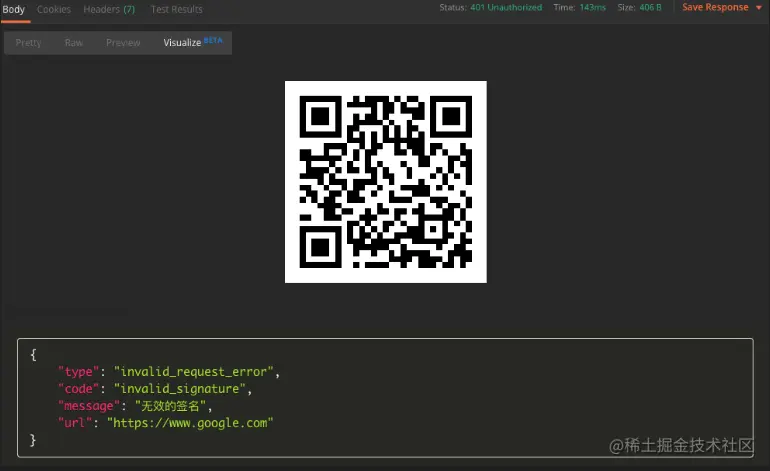Click the "invalid_request_error" value
This screenshot has height=471, width=770.
pyautogui.click(x=193, y=372)
